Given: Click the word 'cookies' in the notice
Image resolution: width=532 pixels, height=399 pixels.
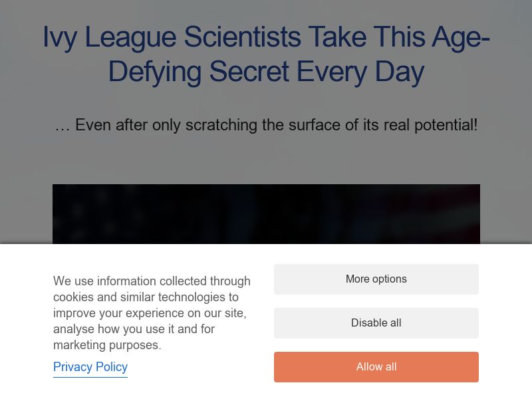Looking at the screenshot, I should [x=74, y=297].
